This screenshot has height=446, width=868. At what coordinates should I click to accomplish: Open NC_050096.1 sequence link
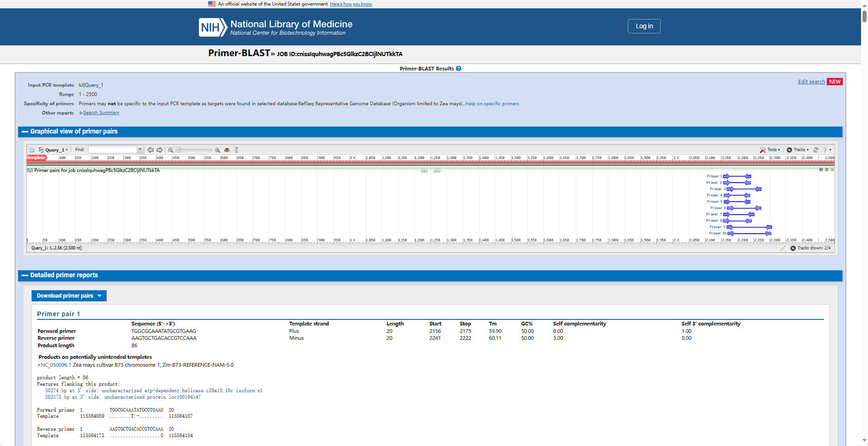(56, 365)
